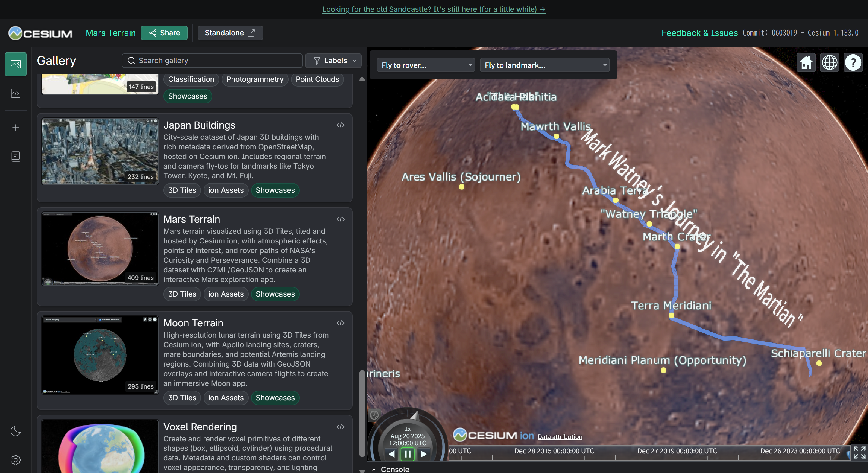868x473 pixels.
Task: Toggle dark mode with moon icon
Action: pyautogui.click(x=15, y=431)
